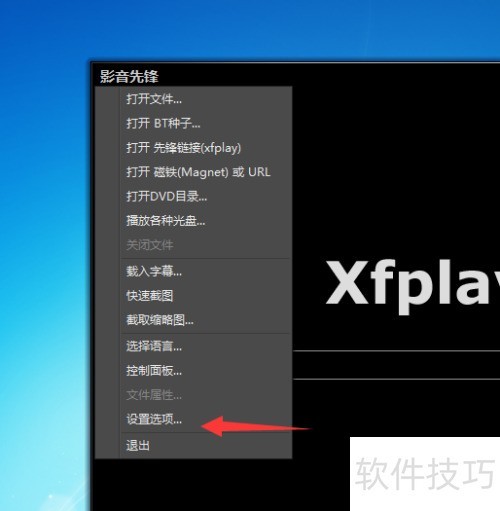500x511 pixels.
Task: Open 选择语言... language selection
Action: [x=194, y=346]
